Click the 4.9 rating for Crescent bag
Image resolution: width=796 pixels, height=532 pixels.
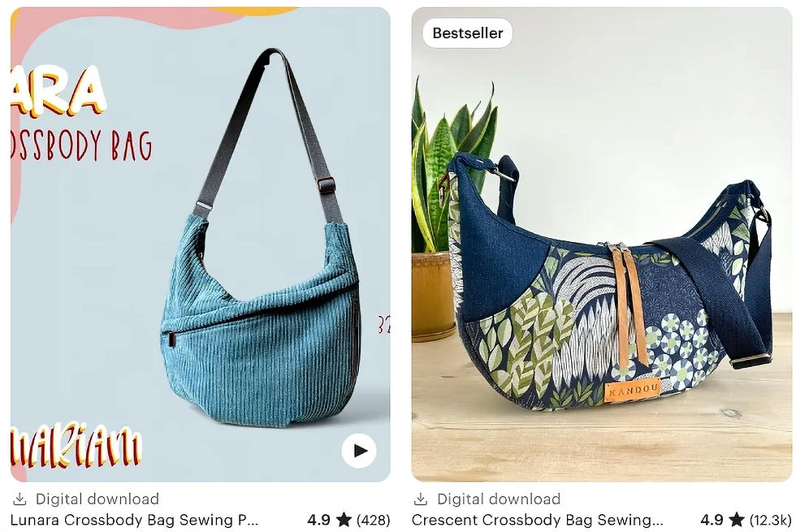point(712,520)
